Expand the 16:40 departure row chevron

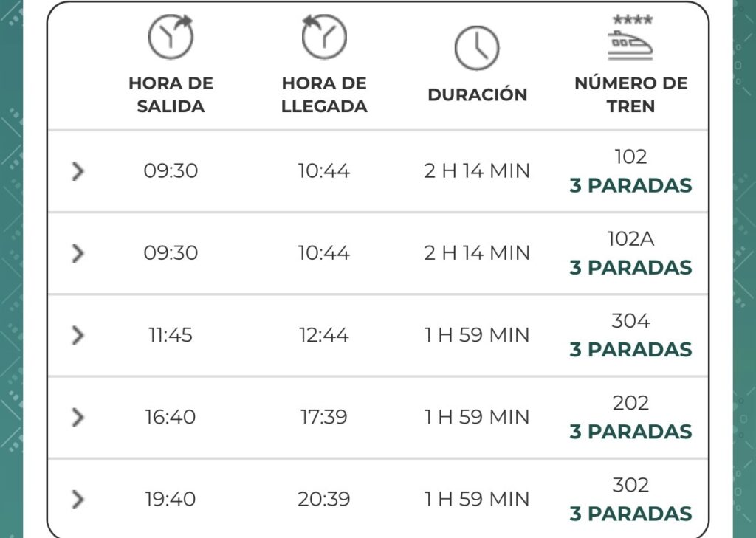pyautogui.click(x=78, y=417)
